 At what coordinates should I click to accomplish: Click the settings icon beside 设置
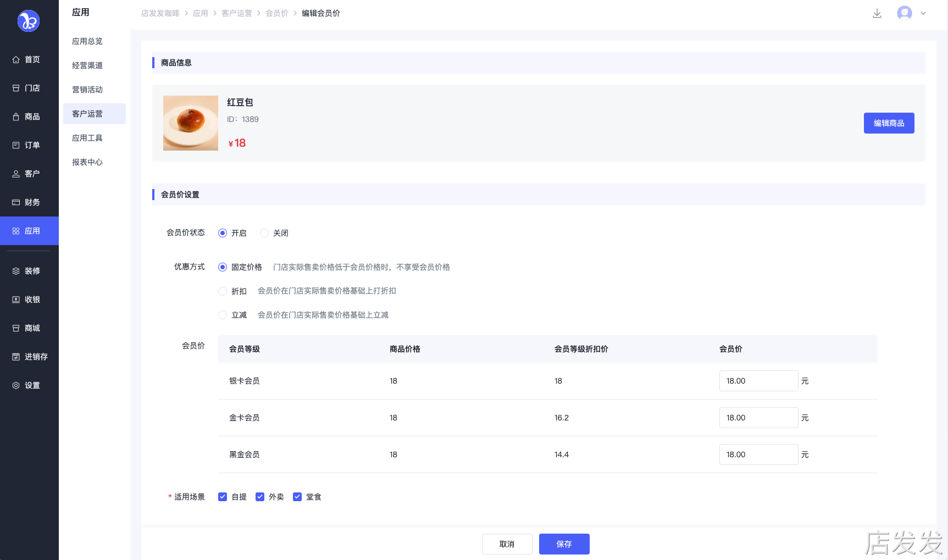pyautogui.click(x=16, y=385)
